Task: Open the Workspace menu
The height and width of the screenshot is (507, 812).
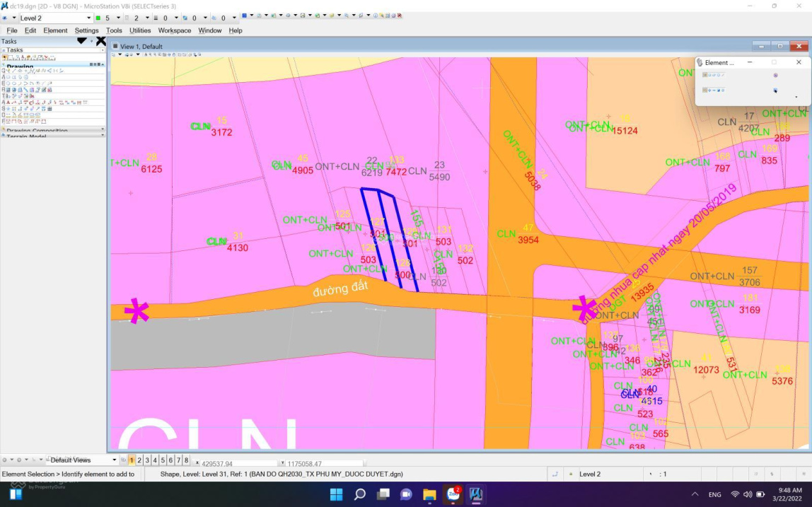Action: [x=175, y=30]
